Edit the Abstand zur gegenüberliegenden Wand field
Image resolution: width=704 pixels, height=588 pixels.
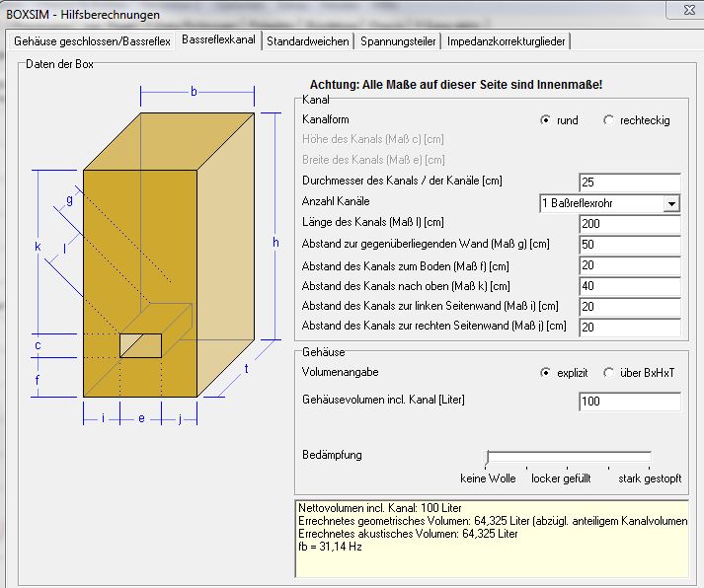click(x=629, y=245)
